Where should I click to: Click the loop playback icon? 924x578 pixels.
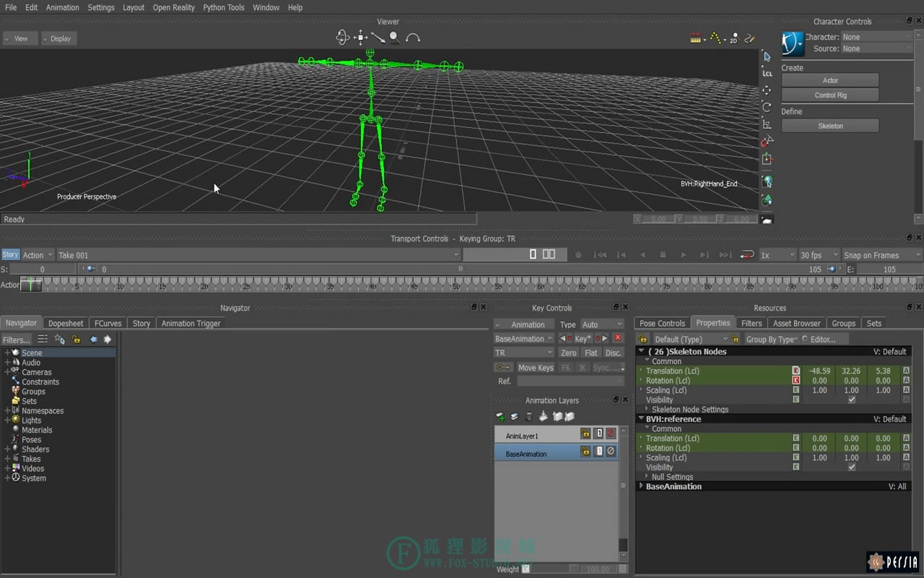coord(747,255)
